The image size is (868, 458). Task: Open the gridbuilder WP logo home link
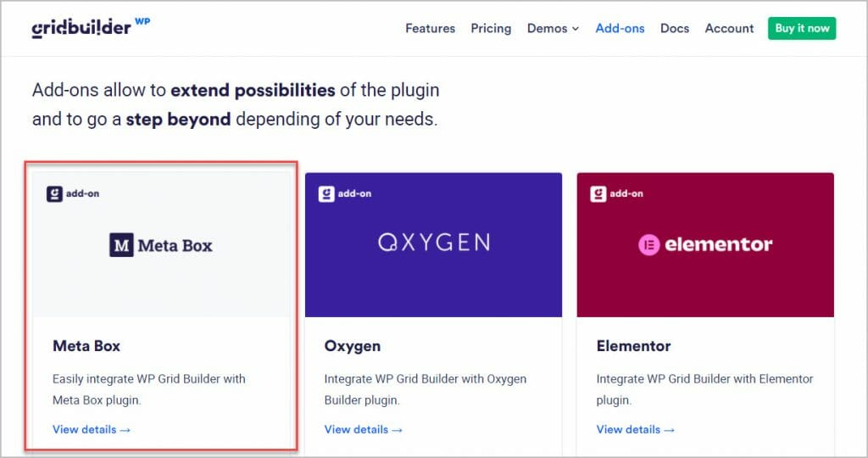coord(91,27)
